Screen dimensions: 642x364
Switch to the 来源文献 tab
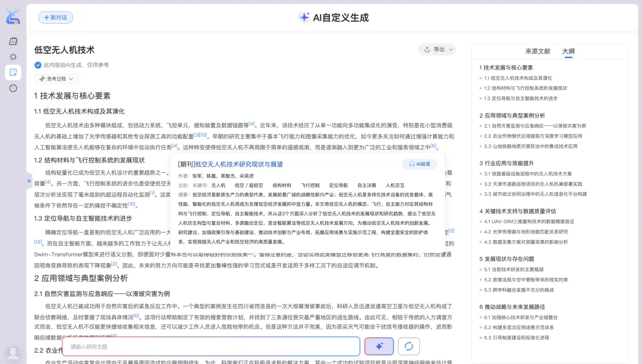click(537, 52)
